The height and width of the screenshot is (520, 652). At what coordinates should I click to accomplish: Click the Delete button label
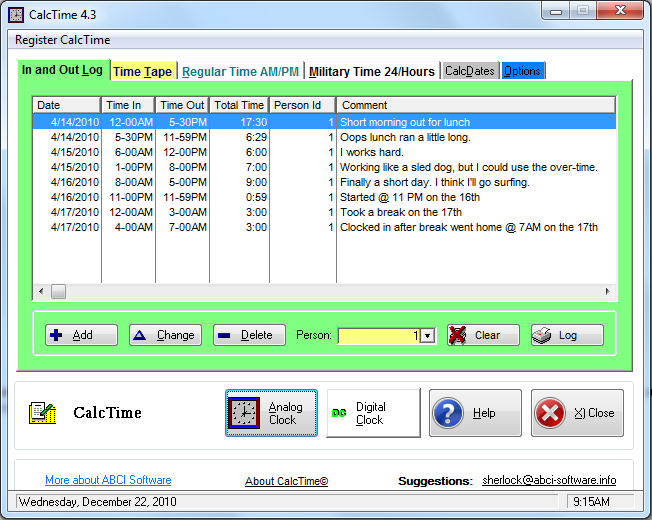(x=257, y=335)
